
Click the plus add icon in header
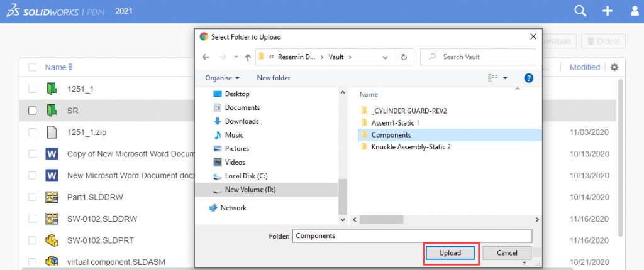point(608,11)
